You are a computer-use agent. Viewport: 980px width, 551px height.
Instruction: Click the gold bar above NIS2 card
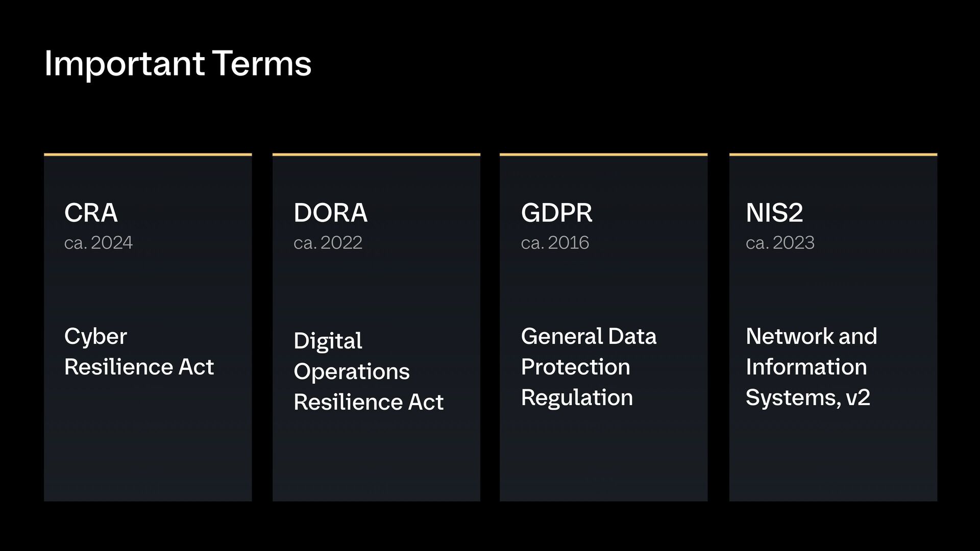pyautogui.click(x=833, y=154)
